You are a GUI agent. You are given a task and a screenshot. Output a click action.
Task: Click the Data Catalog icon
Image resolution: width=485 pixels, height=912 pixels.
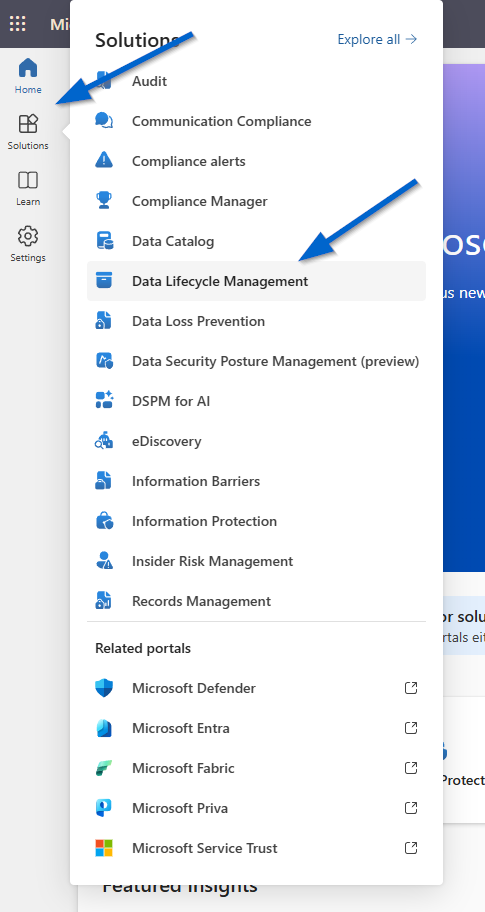tap(104, 241)
